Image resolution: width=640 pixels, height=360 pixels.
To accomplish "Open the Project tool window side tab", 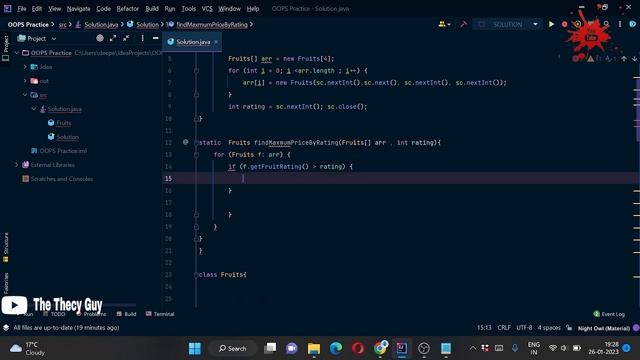I will coord(6,48).
